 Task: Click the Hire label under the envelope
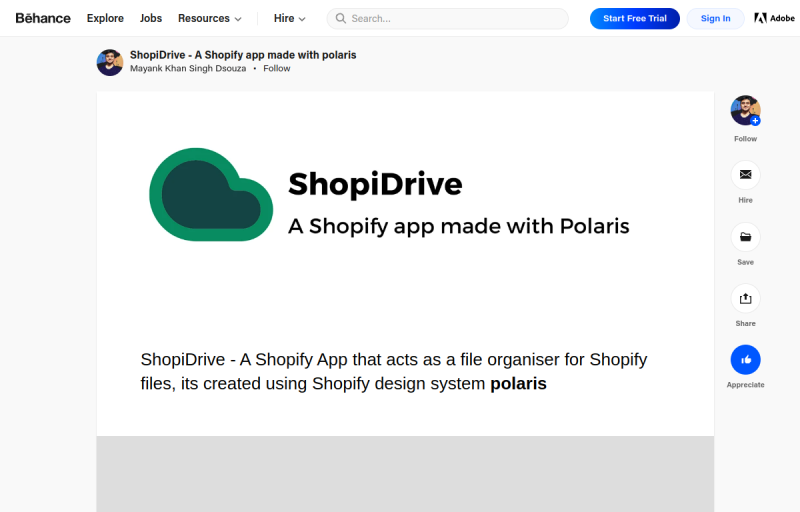point(745,200)
